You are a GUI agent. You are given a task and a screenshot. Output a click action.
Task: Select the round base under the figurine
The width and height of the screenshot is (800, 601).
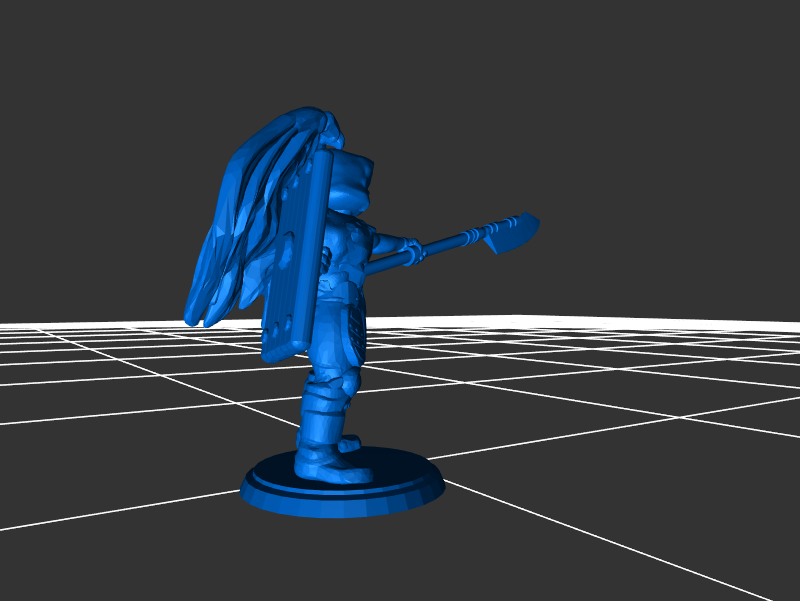tap(343, 483)
